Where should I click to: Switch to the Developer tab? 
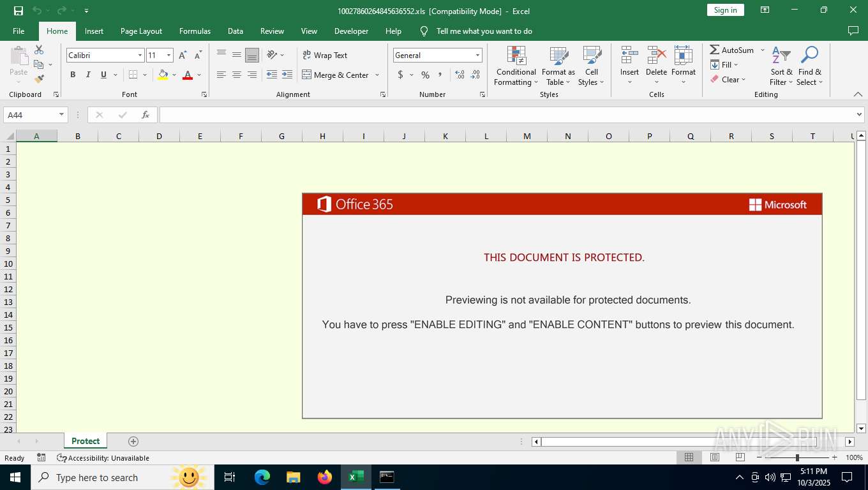351,31
